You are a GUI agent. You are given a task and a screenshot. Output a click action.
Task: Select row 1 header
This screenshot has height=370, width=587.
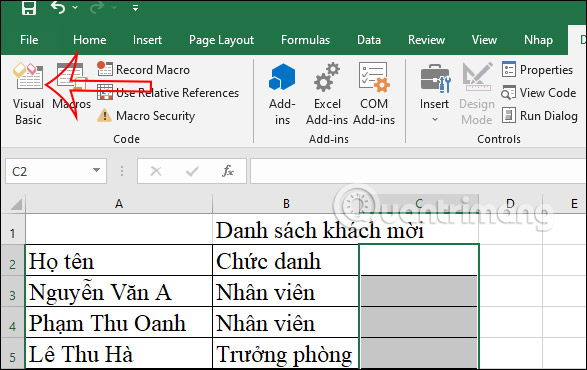13,229
